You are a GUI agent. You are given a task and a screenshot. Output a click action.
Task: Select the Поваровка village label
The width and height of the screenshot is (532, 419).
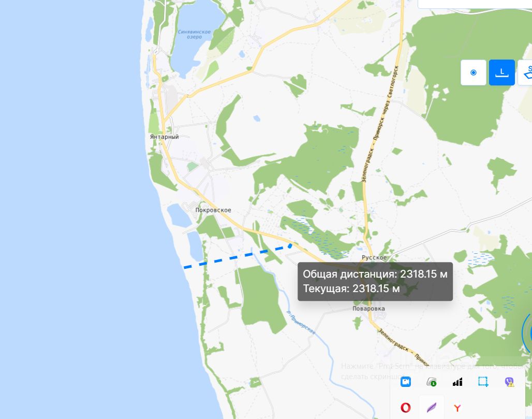[x=368, y=309]
